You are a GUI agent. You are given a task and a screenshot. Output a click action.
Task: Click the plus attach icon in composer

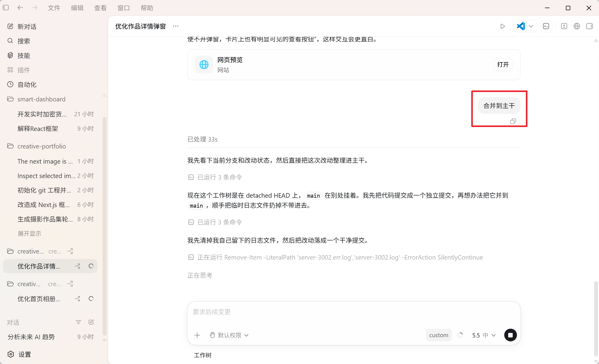click(x=197, y=335)
